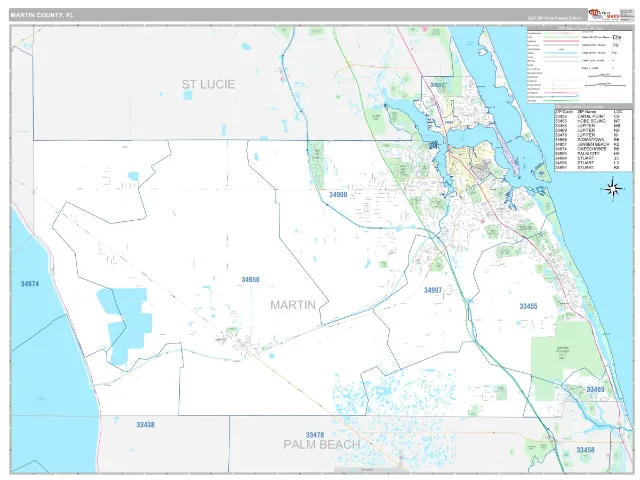Click the "CANAL POINT" row in ZIP table
The width and height of the screenshot is (640, 480).
click(x=589, y=116)
